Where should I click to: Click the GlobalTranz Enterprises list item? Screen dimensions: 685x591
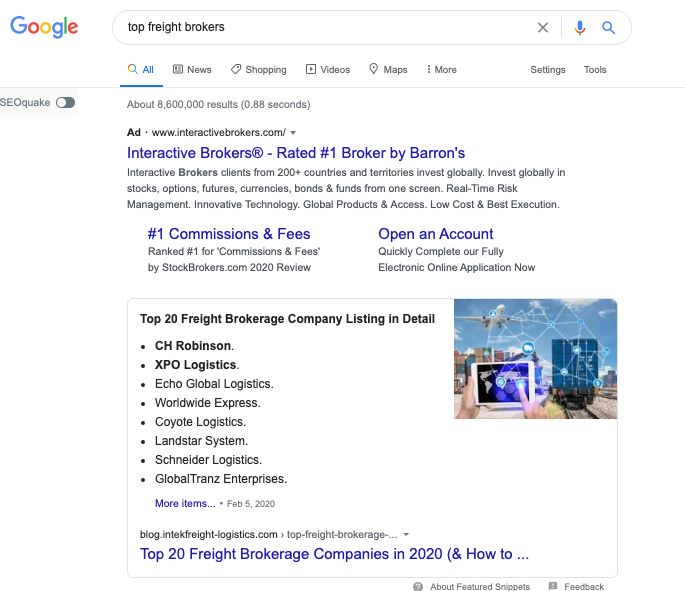(x=221, y=479)
